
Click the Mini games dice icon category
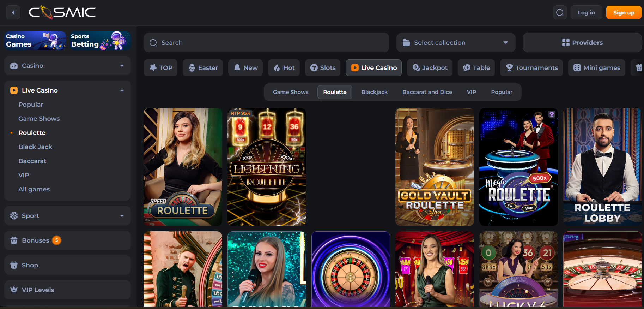pos(577,68)
